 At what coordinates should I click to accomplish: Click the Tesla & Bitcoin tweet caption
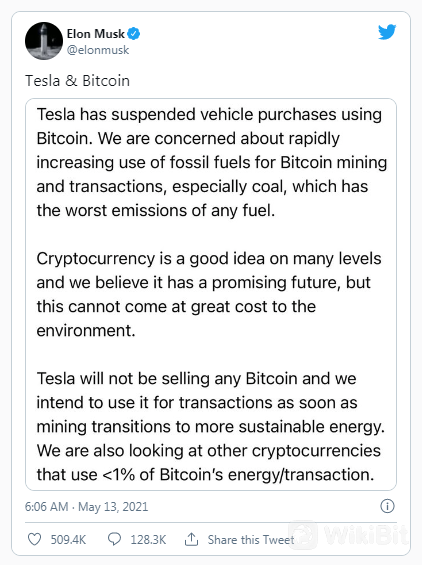pos(77,81)
